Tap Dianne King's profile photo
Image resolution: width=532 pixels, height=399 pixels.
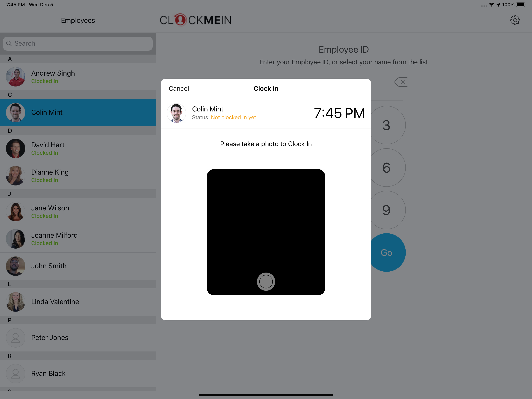click(16, 176)
